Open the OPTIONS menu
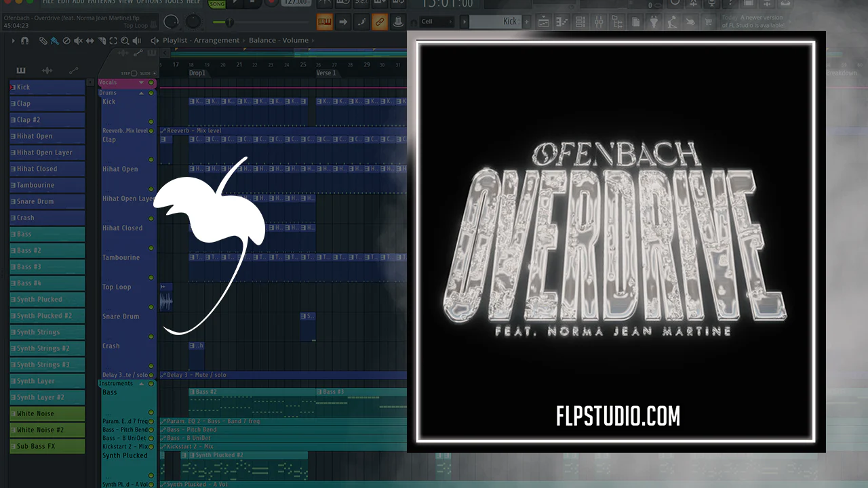The width and height of the screenshot is (868, 488). [149, 3]
